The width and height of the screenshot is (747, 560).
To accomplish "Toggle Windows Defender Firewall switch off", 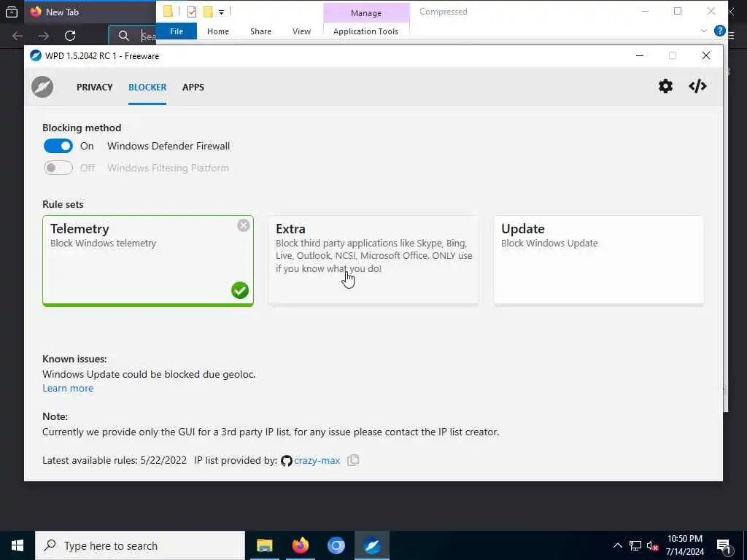I will [x=58, y=146].
